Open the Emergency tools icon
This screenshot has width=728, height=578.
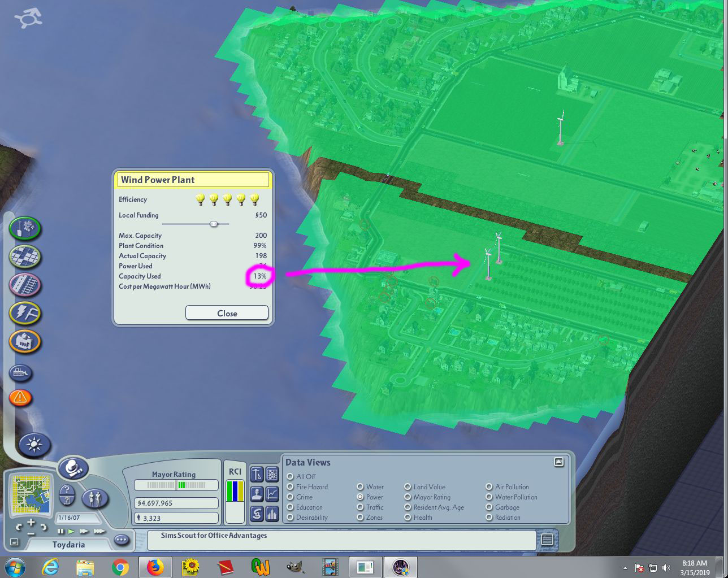(x=20, y=397)
